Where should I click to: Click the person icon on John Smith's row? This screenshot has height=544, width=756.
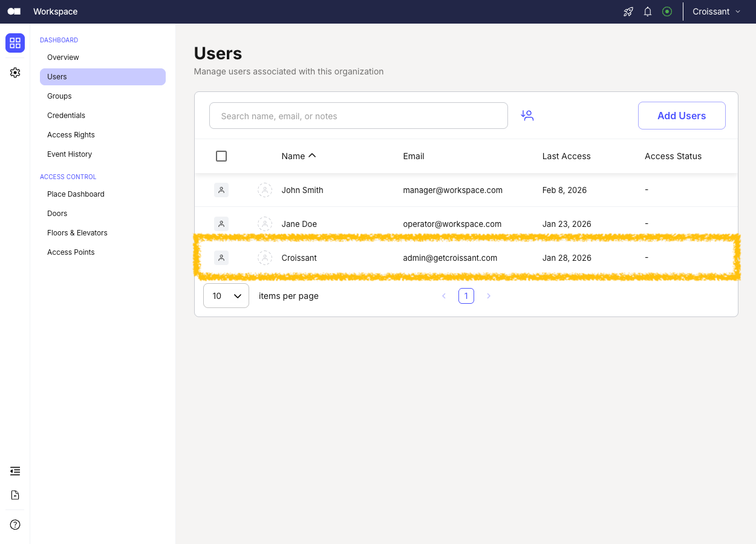221,189
